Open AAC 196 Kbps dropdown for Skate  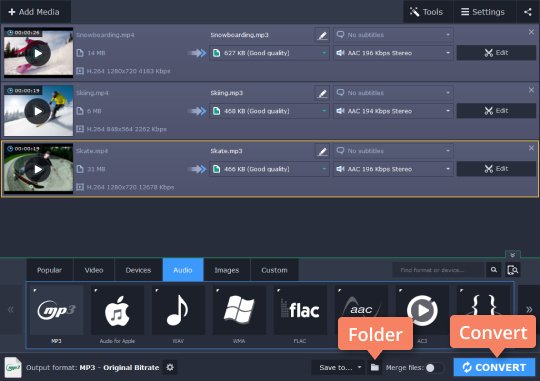(393, 169)
